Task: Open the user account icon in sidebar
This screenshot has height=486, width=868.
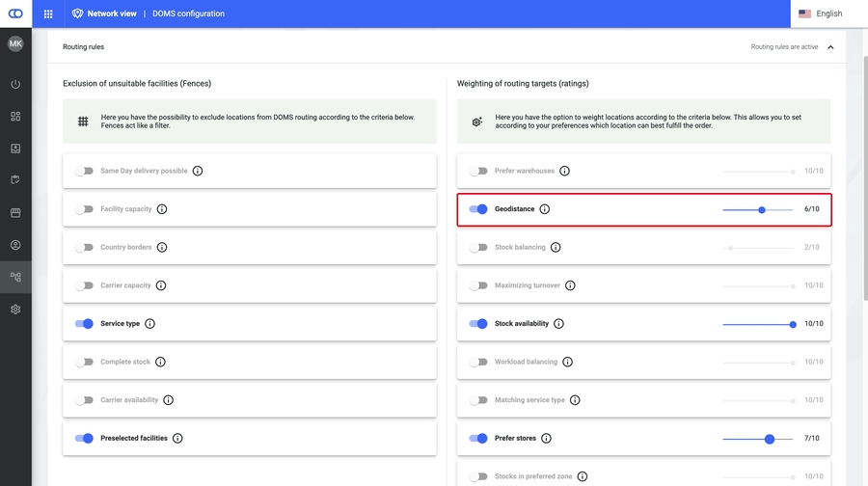Action: tap(15, 245)
